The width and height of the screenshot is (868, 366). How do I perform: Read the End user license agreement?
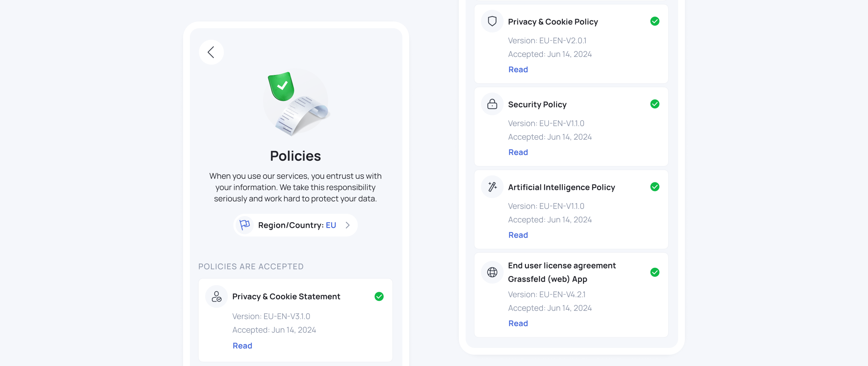(518, 323)
